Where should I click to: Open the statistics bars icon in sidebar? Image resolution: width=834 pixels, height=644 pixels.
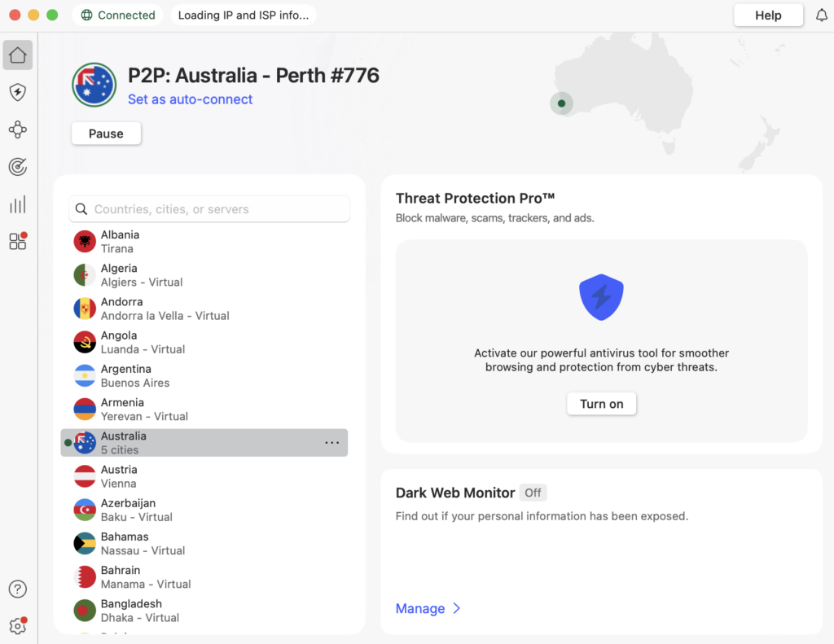[18, 204]
